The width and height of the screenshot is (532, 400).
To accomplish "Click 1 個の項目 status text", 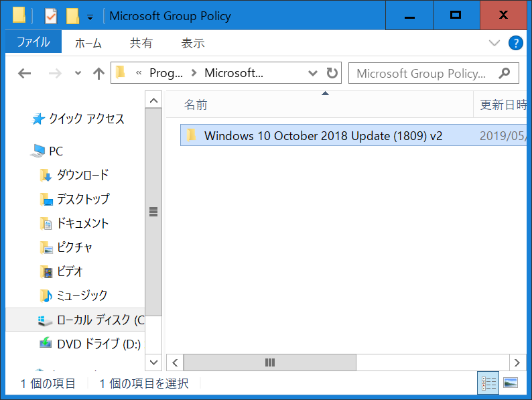I will click(48, 383).
